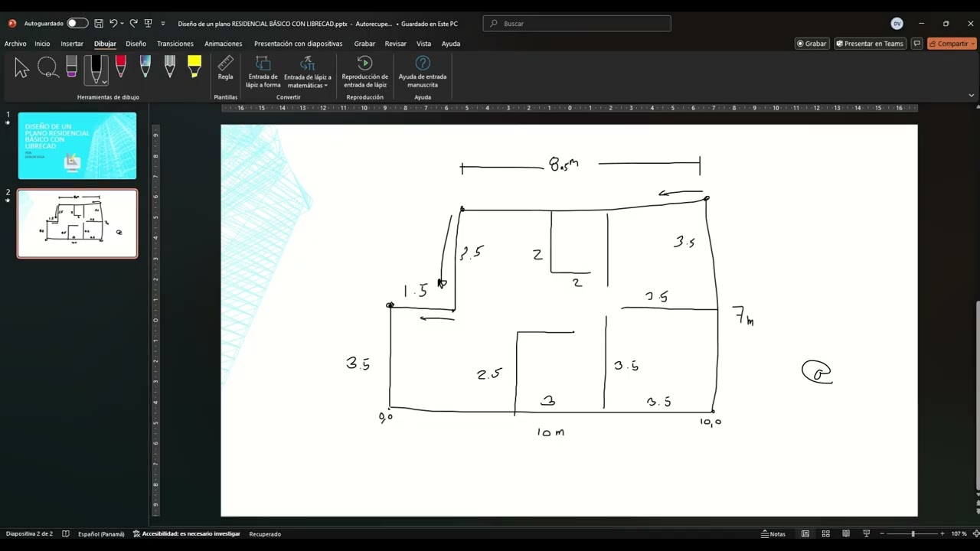The width and height of the screenshot is (980, 551).
Task: Click the Save icon in title bar
Action: [99, 24]
